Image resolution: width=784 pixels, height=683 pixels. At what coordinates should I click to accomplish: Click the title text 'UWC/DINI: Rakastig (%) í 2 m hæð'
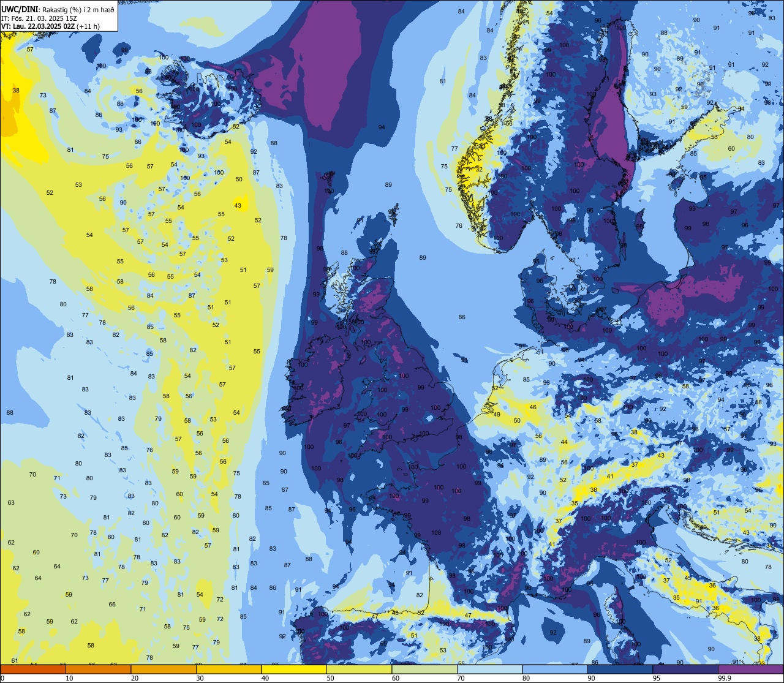[x=58, y=9]
